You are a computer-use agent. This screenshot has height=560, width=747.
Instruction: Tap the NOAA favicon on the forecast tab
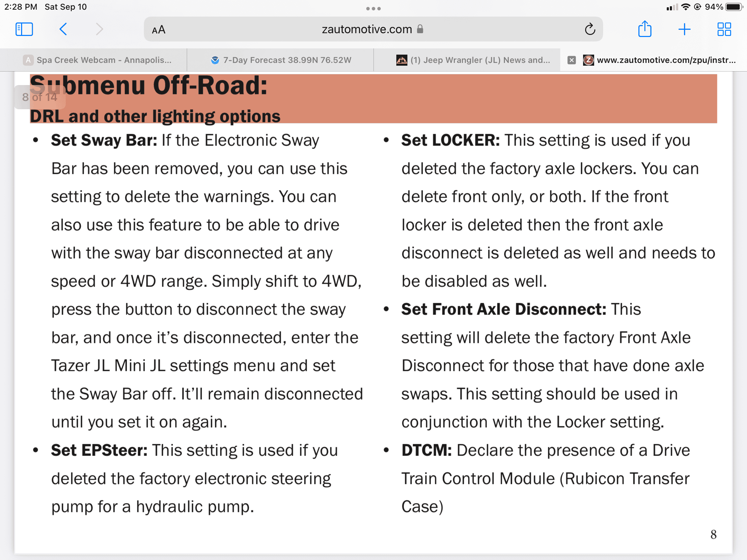pyautogui.click(x=215, y=60)
